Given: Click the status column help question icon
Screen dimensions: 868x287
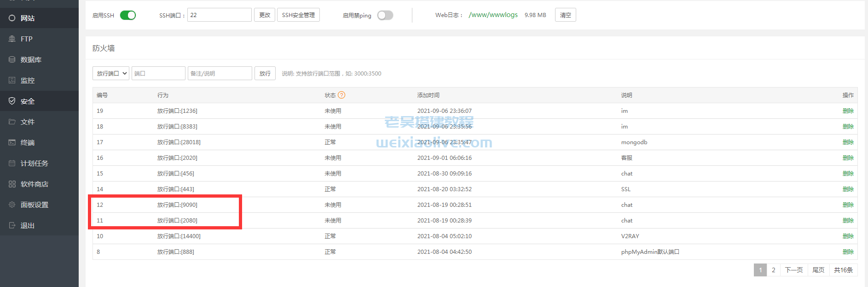Looking at the screenshot, I should pyautogui.click(x=341, y=95).
